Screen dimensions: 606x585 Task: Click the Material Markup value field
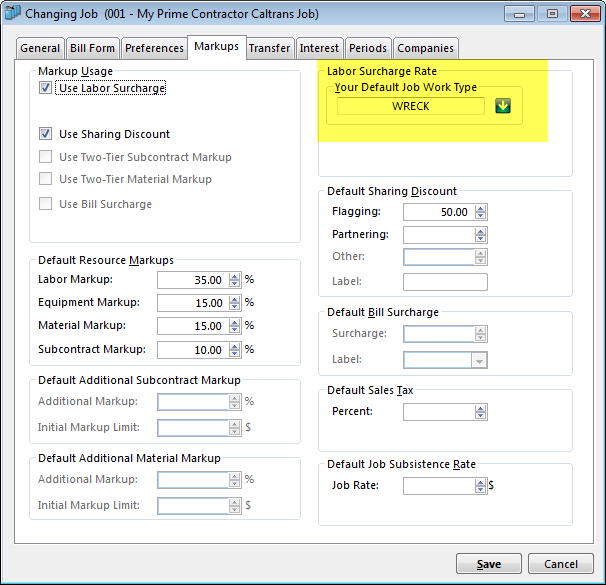pos(192,326)
